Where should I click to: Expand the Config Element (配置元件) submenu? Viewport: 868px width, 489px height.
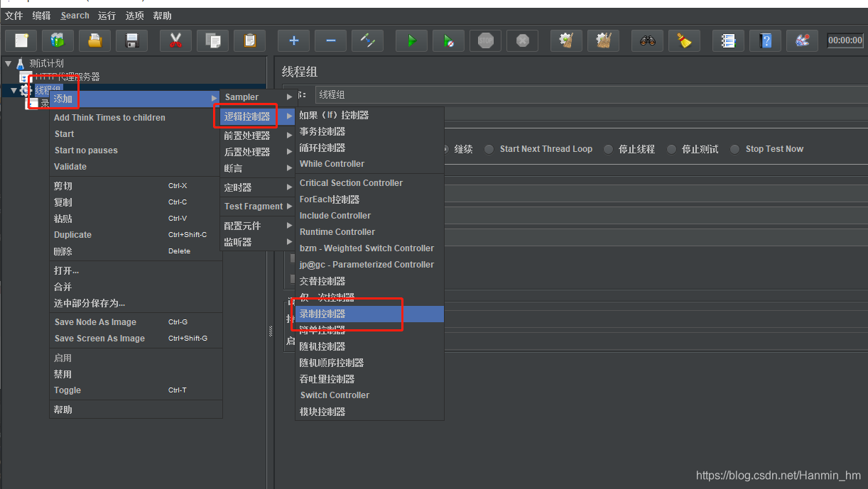pyautogui.click(x=256, y=226)
